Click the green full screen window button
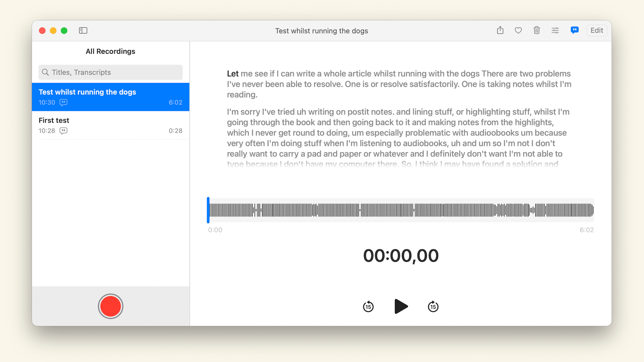Viewport: 644px width, 362px height. (64, 31)
